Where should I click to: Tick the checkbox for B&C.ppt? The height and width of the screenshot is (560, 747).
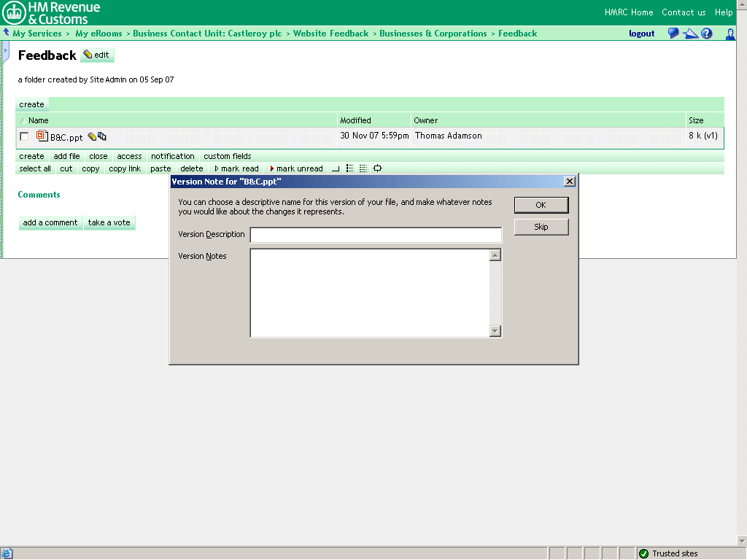[24, 136]
